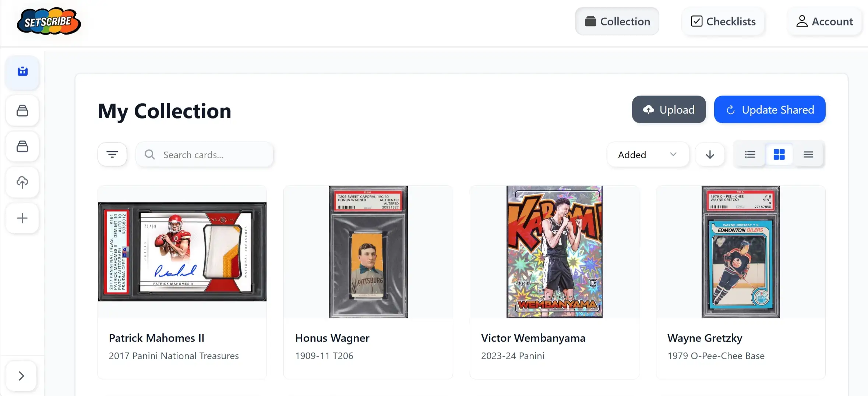868x396 pixels.
Task: Click the Patrick Mahomes II card image
Action: pyautogui.click(x=182, y=252)
